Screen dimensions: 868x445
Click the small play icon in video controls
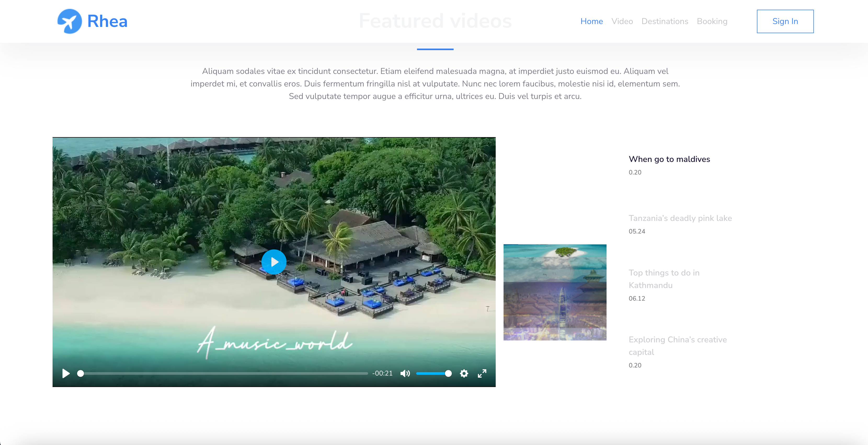point(66,373)
